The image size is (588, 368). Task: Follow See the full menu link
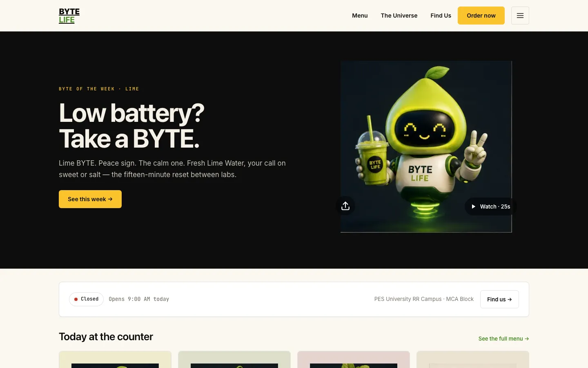(x=504, y=339)
